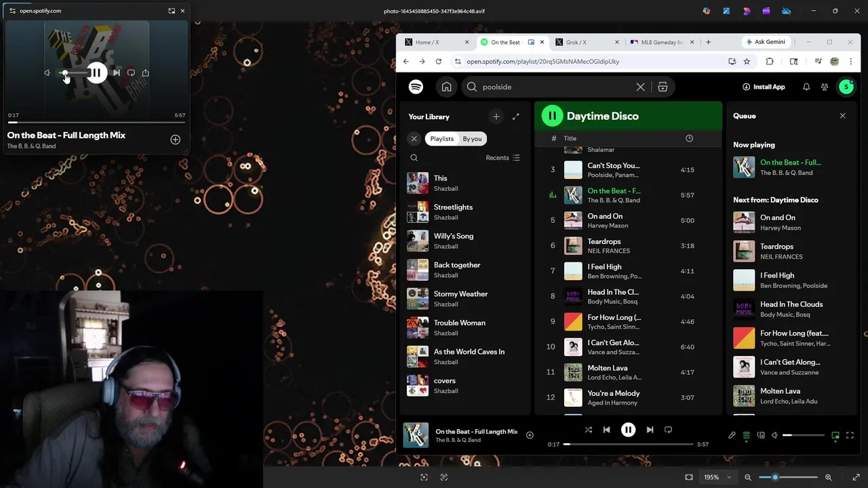Open the Trouble Woman playlist
Screen dimensions: 868x488
[464, 328]
